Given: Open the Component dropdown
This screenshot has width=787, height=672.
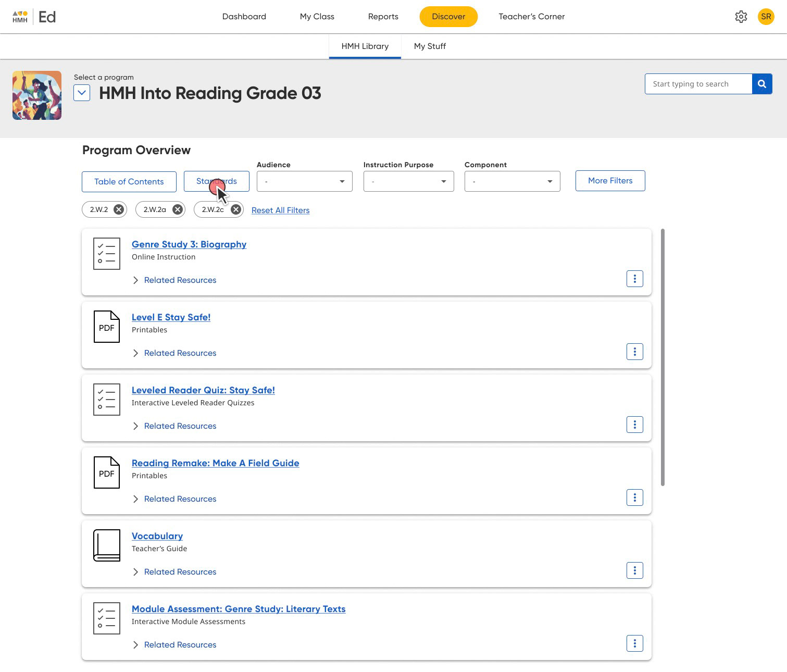Looking at the screenshot, I should 513,181.
